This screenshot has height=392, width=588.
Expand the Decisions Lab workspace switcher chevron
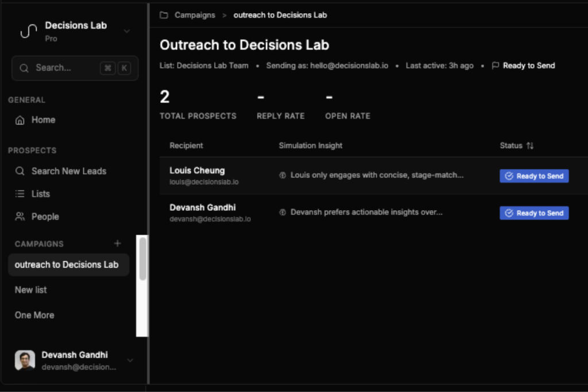click(127, 31)
